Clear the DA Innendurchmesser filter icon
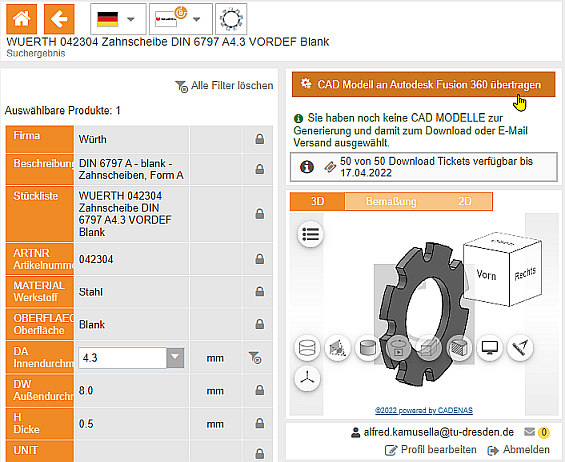The width and height of the screenshot is (565, 462). pyautogui.click(x=255, y=357)
